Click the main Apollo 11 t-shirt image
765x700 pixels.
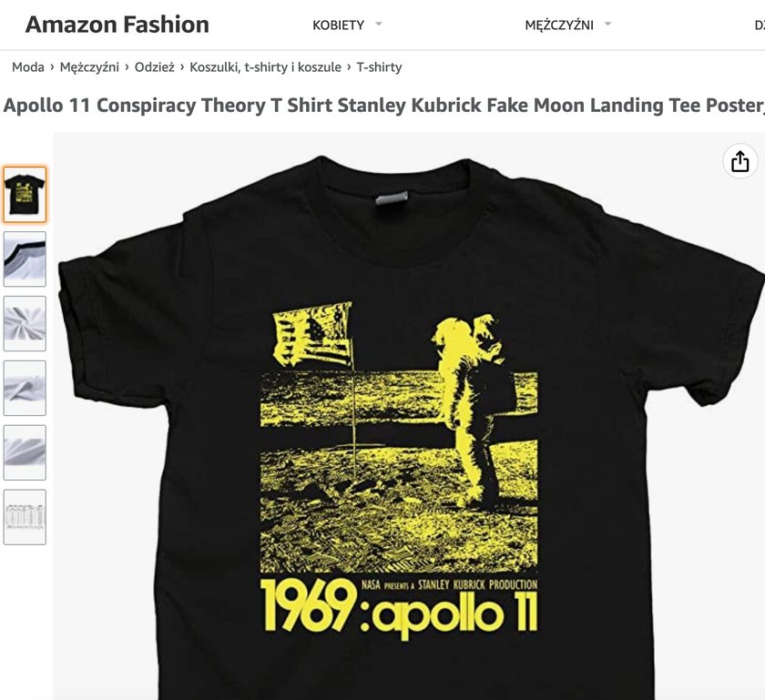point(409,416)
